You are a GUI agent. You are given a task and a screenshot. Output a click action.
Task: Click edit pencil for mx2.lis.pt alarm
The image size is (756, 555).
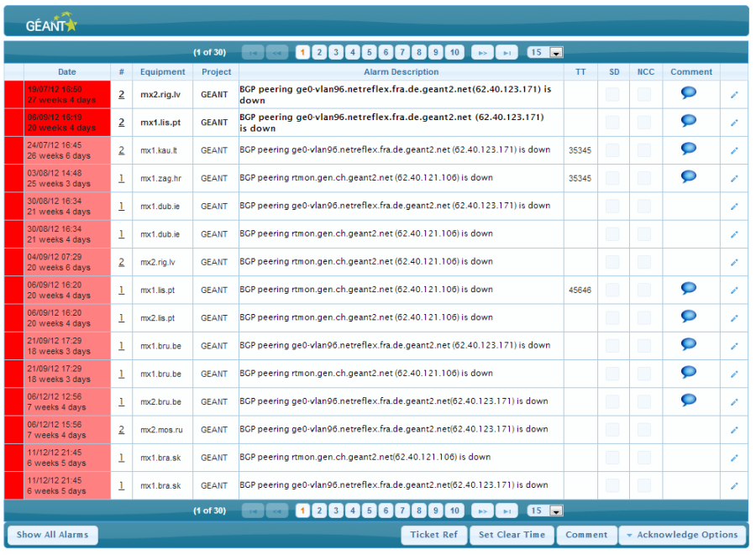[x=734, y=318]
